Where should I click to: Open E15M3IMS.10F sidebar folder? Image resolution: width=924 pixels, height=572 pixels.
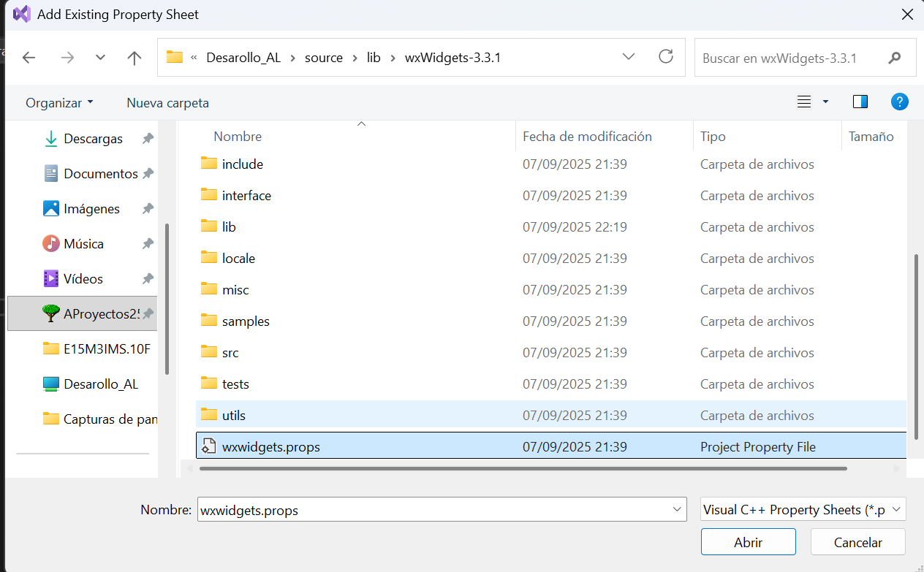click(x=107, y=348)
